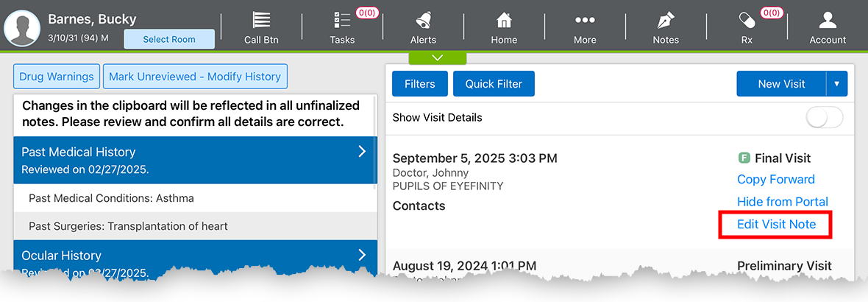
Task: Open the Alerts bell icon
Action: click(x=423, y=21)
